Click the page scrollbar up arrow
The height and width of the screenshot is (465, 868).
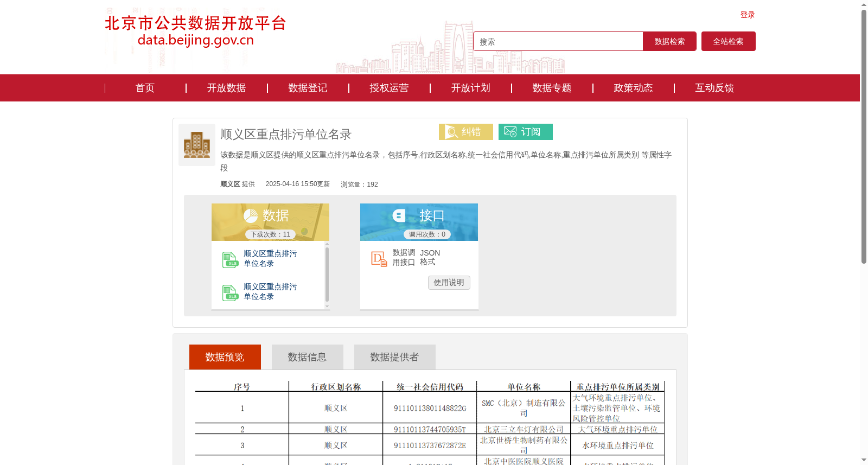tap(864, 4)
